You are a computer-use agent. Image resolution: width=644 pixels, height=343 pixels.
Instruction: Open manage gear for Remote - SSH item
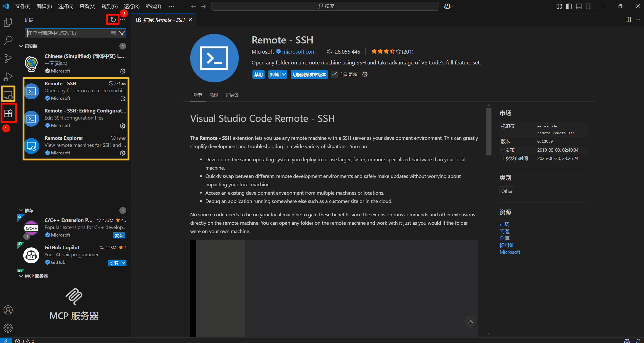point(123,99)
